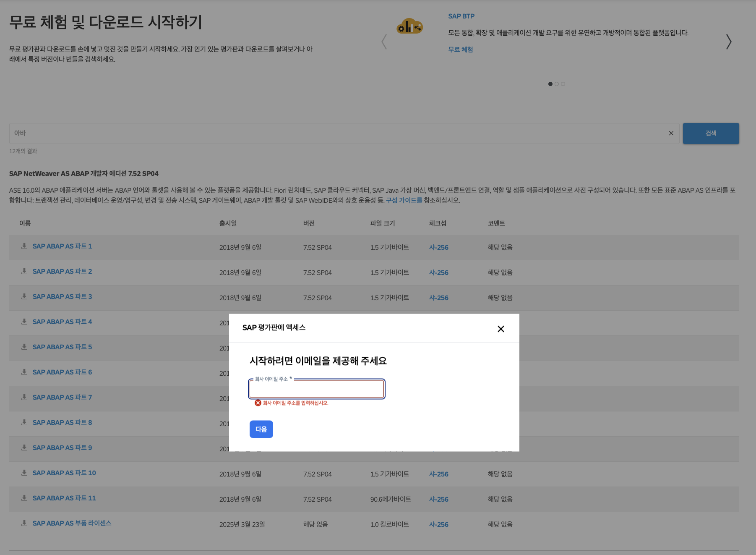The height and width of the screenshot is (555, 756).
Task: Open SAP ABAP AS 파트 8 link
Action: coord(62,422)
